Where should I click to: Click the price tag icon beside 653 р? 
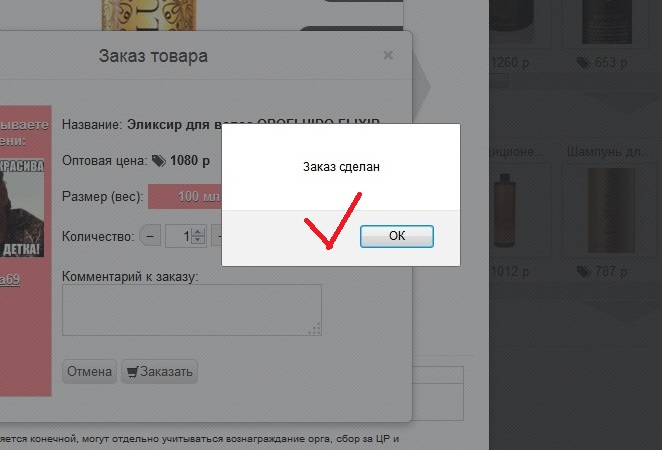(x=584, y=63)
